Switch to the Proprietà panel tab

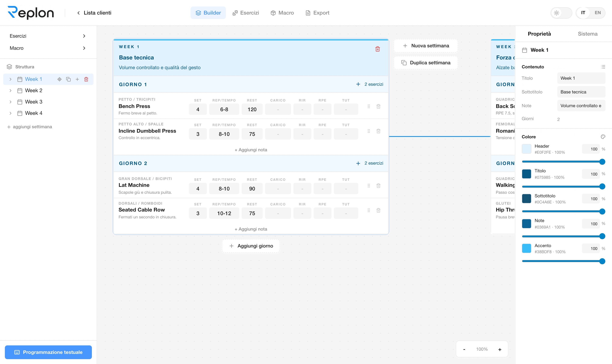[x=539, y=34]
